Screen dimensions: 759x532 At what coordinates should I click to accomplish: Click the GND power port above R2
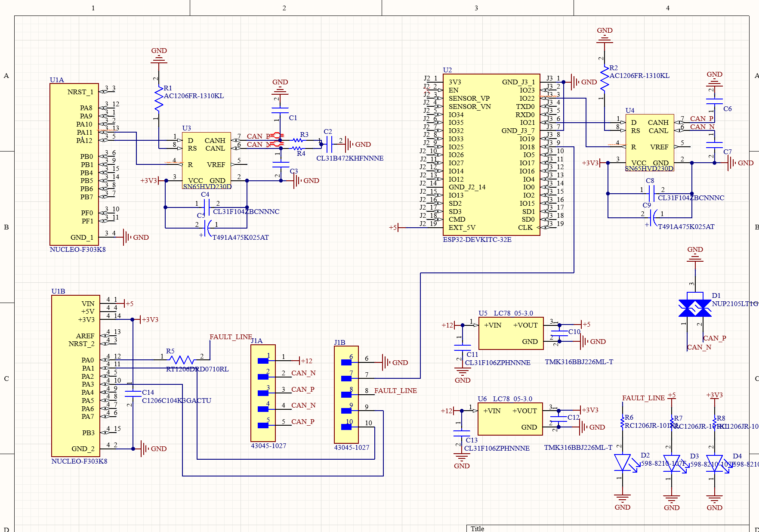click(605, 36)
